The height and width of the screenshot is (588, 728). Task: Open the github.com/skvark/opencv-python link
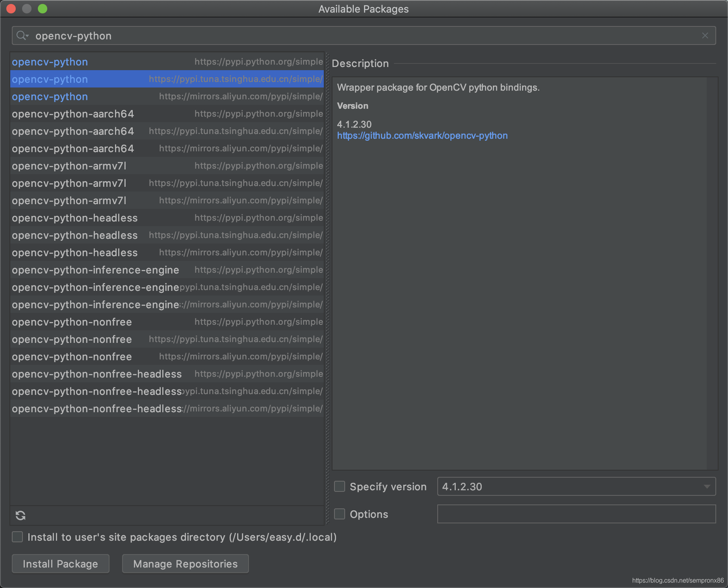(422, 136)
